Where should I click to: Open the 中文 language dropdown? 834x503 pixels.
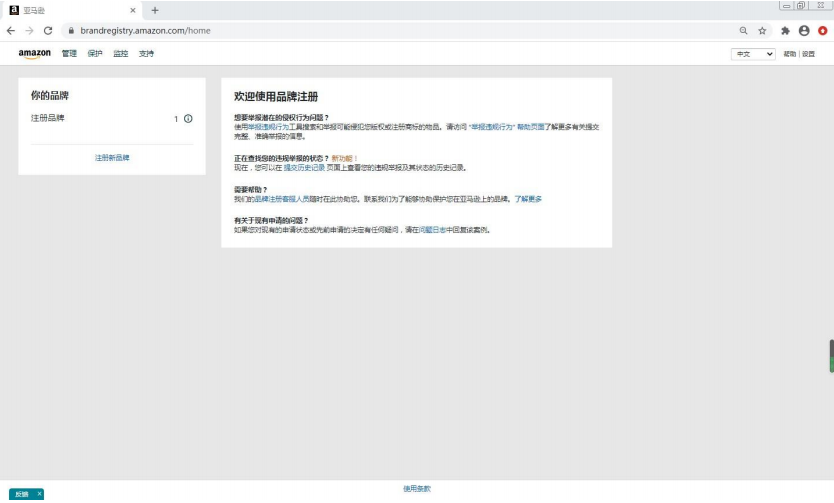(753, 54)
